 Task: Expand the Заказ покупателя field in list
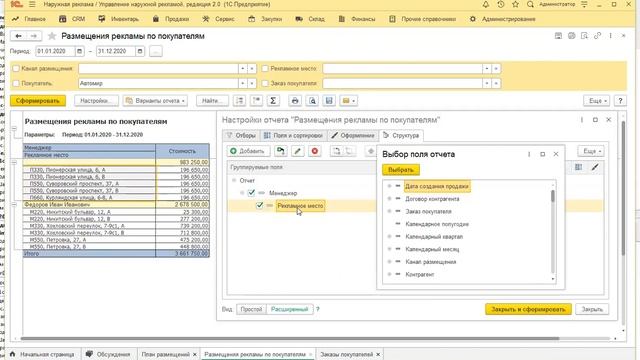click(389, 211)
